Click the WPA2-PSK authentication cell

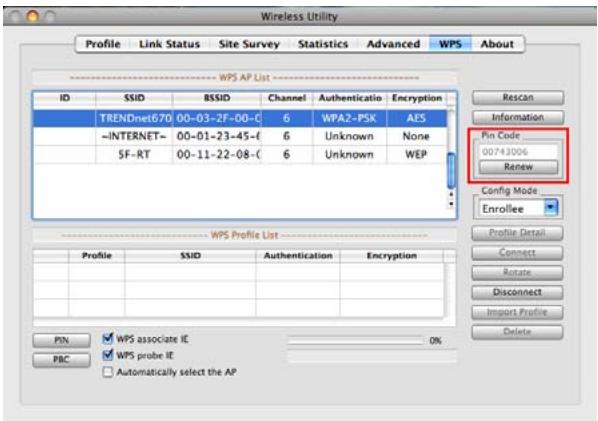pos(349,118)
